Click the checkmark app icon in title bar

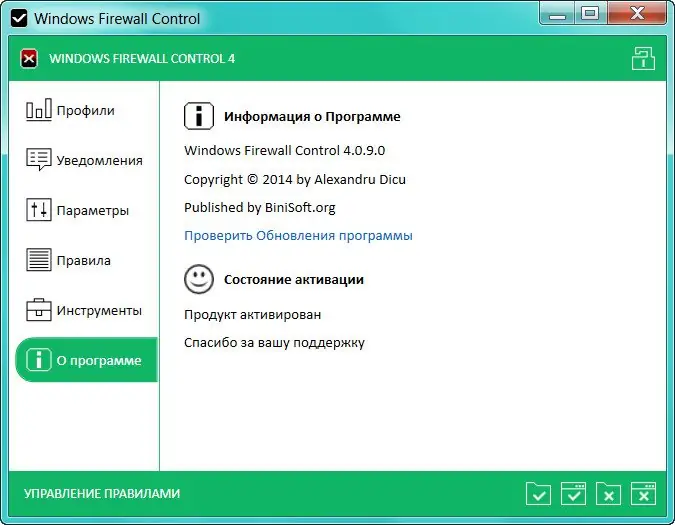(x=19, y=19)
